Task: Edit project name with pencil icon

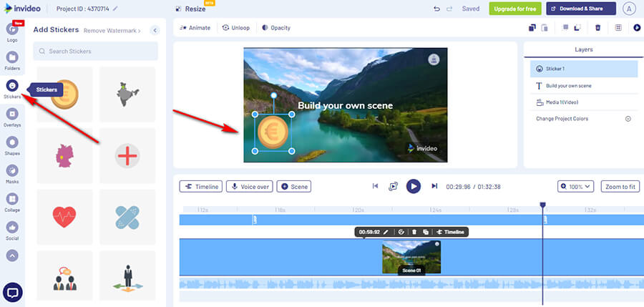Action: (115, 9)
